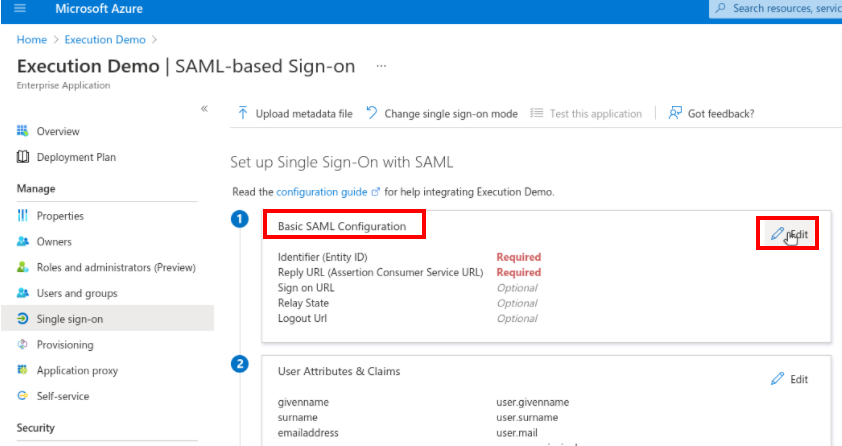Click the emailaddress claim row
Viewport: 842px width, 446px height.
point(308,433)
